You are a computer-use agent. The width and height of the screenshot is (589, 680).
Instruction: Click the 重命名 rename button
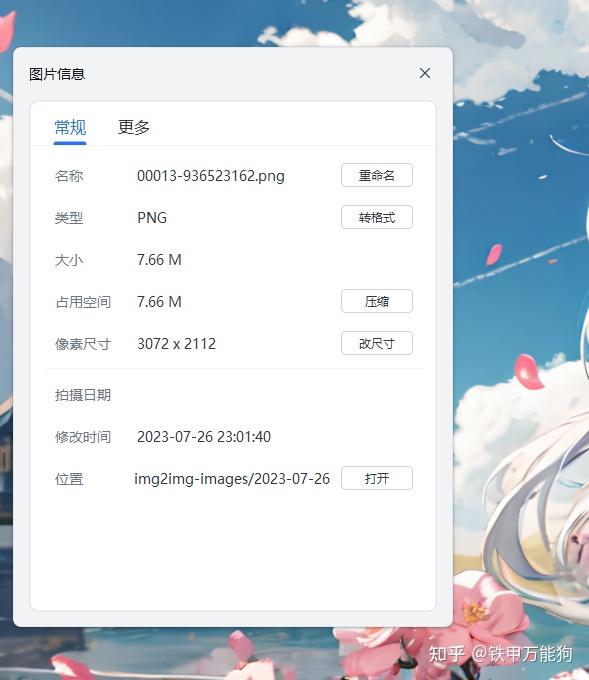(376, 175)
